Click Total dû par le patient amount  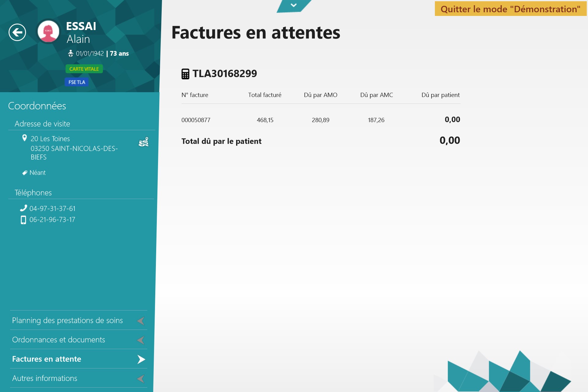[450, 140]
